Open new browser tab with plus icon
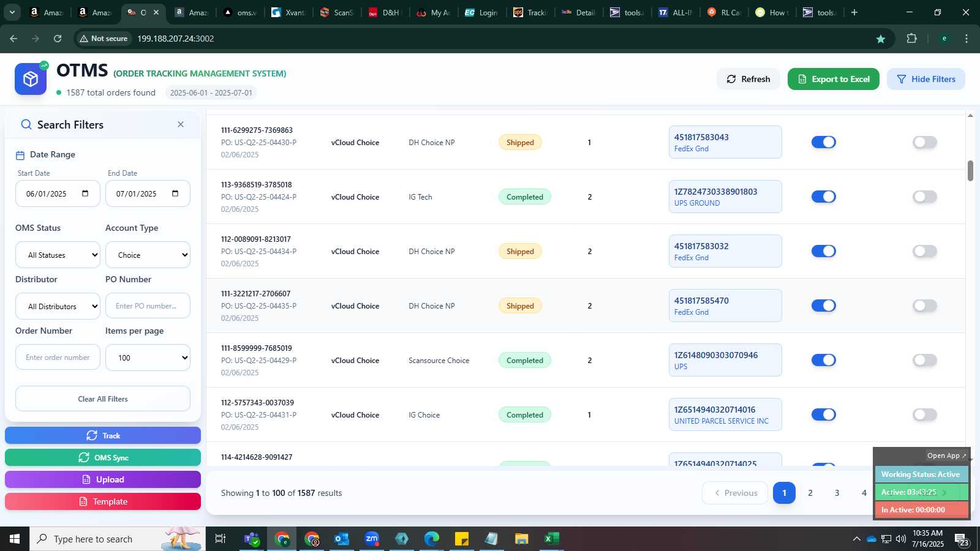The height and width of the screenshot is (551, 980). pyautogui.click(x=854, y=12)
